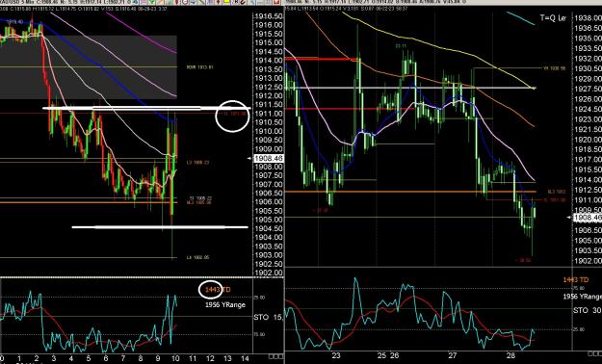Click hour 2 on left chart time axis
Screen dimensions: 602x364
36,358
